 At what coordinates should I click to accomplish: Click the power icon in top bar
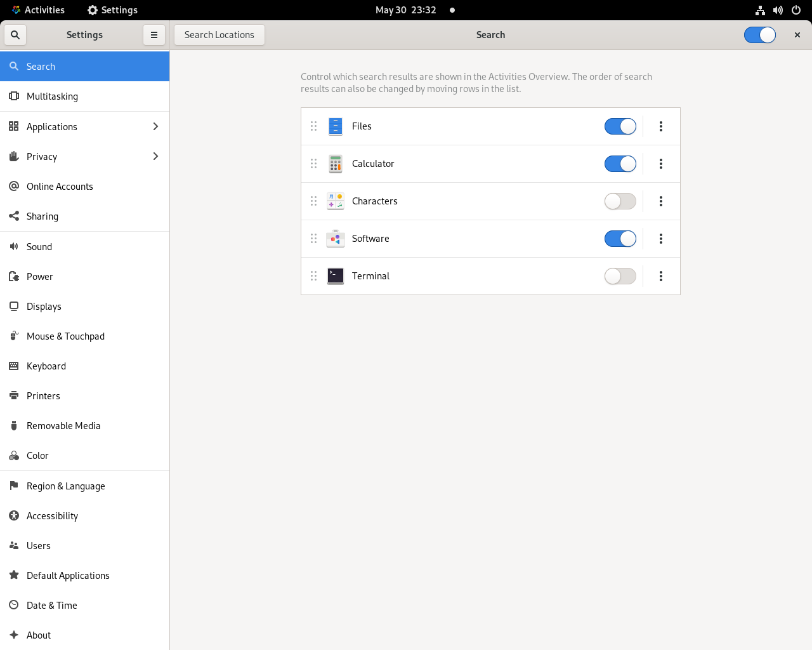coord(796,10)
